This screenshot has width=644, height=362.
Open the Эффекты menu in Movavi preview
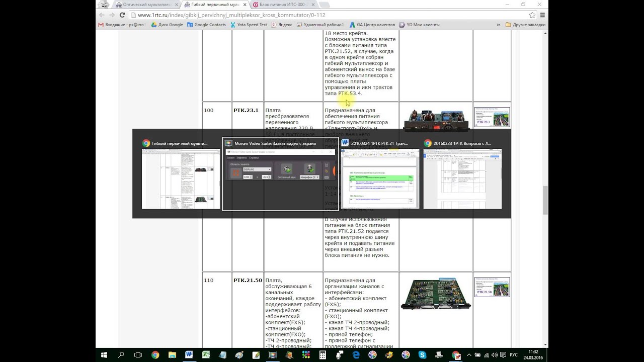[x=242, y=158]
